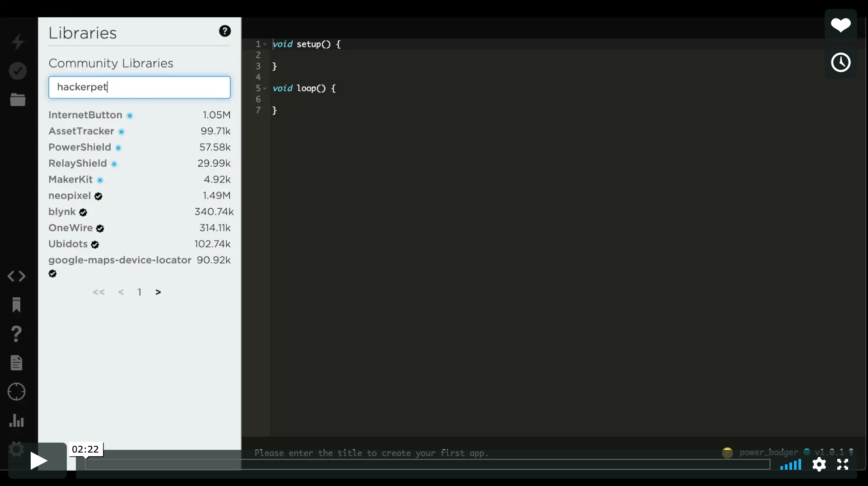Click the Libraries panel help question icon
This screenshot has width=868, height=486.
coord(225,31)
